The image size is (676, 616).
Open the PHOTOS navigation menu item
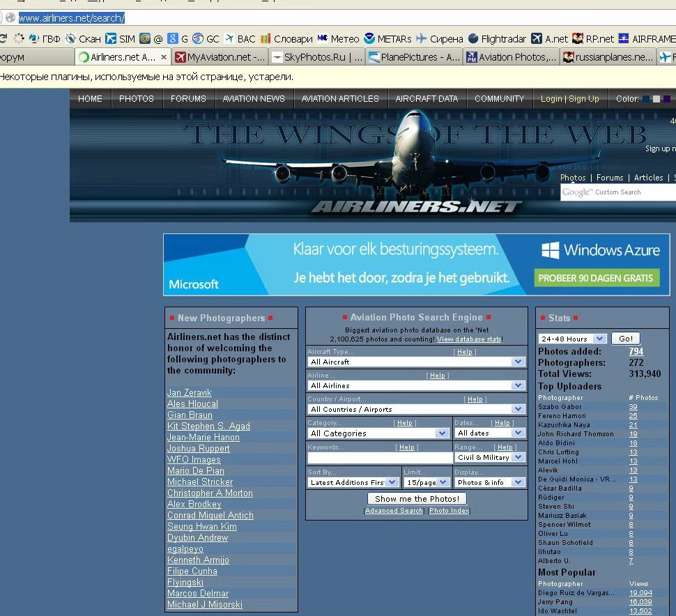pos(136,99)
